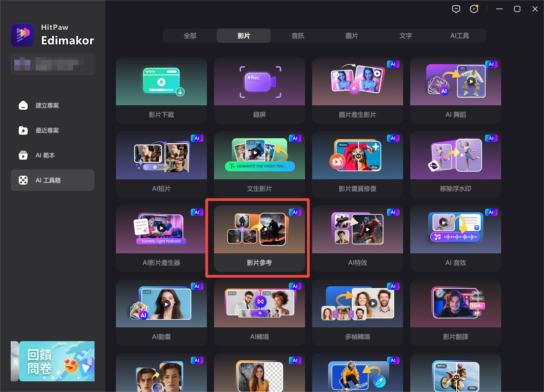Viewport: 544px width, 392px height.
Task: Switch to the AI工具 tab
Action: click(460, 36)
